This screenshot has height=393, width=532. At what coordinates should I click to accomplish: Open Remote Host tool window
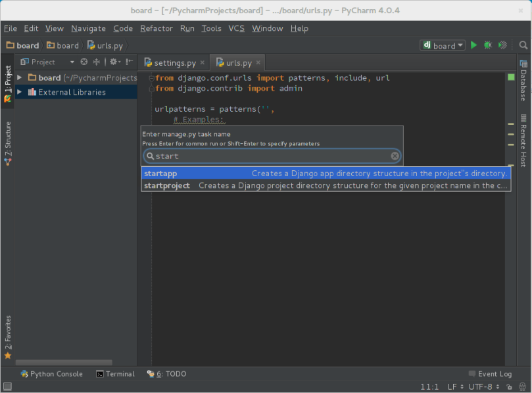523,141
